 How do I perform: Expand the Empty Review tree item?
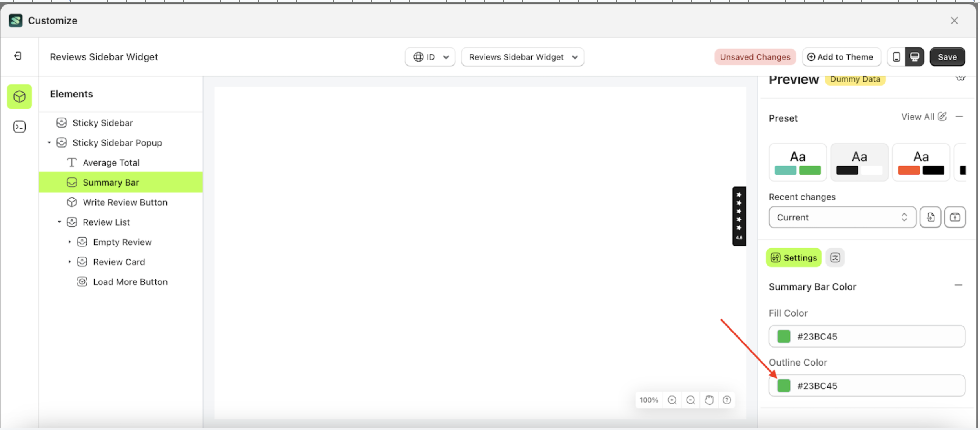point(71,242)
